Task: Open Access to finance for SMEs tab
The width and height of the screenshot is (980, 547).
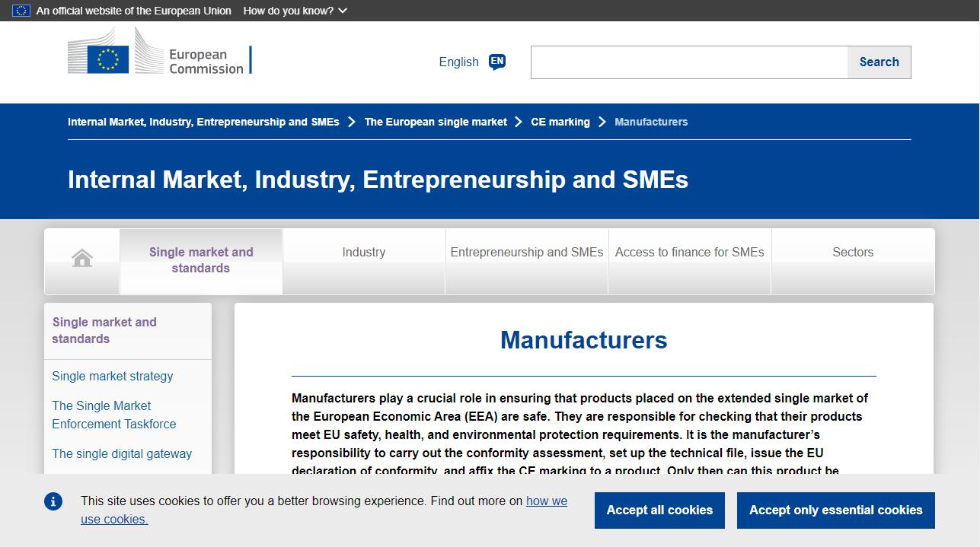Action: pyautogui.click(x=689, y=253)
